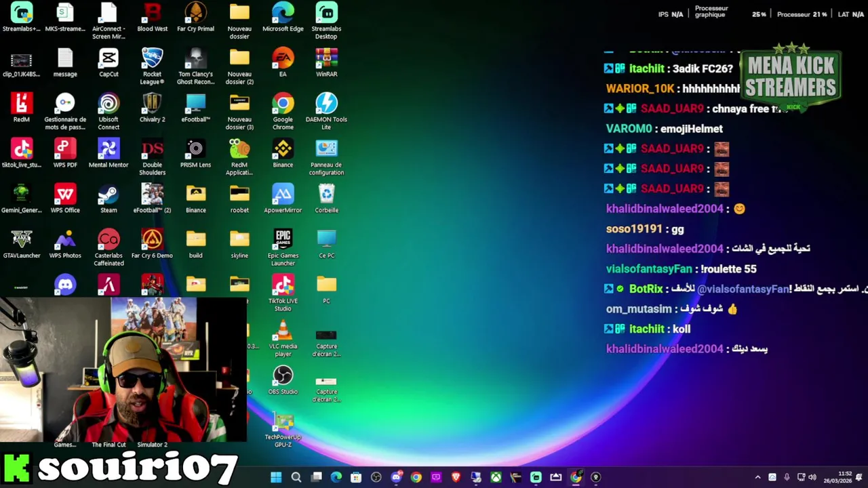868x488 pixels.
Task: Open the CapCut desktop shortcut
Action: coord(108,63)
